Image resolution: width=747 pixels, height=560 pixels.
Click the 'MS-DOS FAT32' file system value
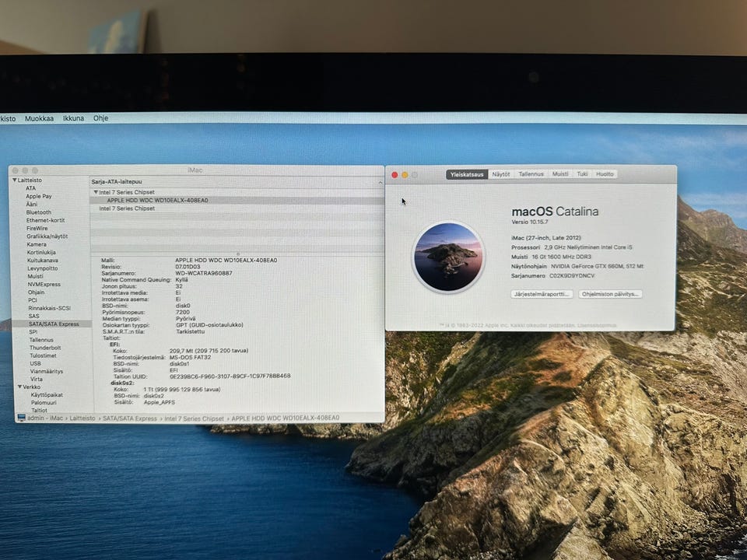tap(190, 357)
